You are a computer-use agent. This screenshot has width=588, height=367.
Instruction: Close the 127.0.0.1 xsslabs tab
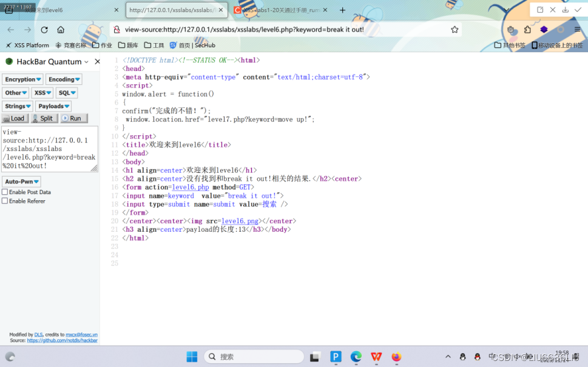pos(221,10)
